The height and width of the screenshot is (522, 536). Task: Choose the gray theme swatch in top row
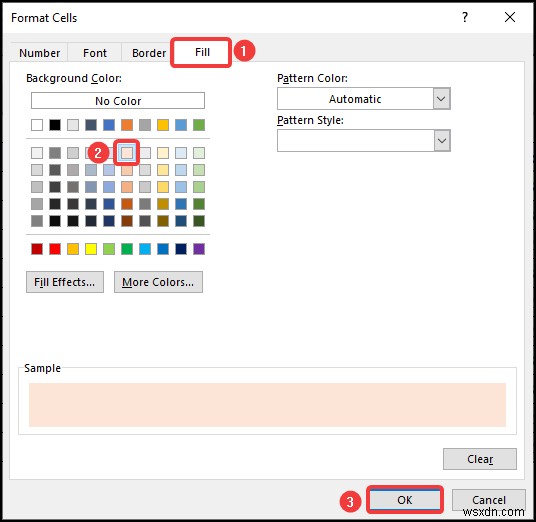click(x=145, y=125)
